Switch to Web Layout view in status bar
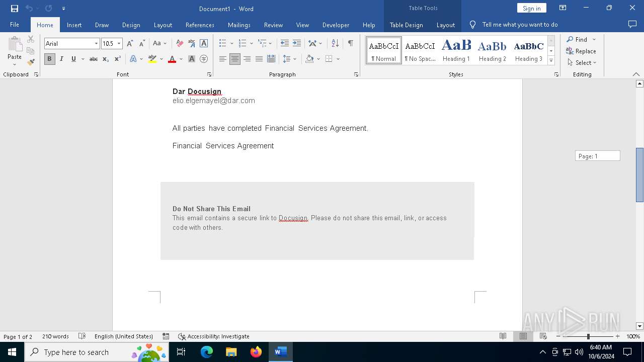644x362 pixels. click(x=543, y=336)
